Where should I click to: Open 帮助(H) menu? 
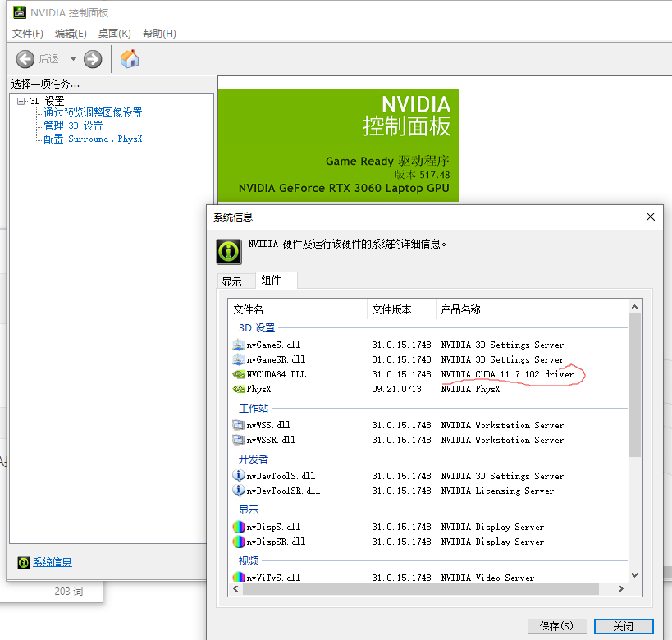click(x=159, y=34)
